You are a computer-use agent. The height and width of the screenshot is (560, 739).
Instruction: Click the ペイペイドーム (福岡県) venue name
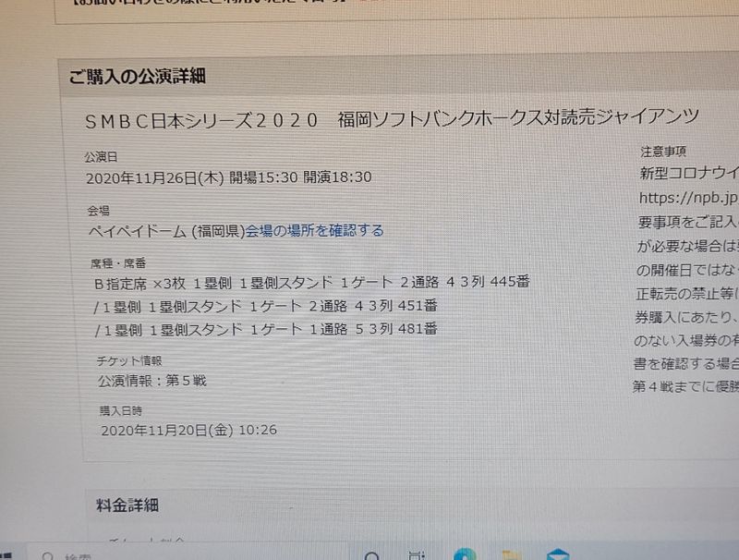167,231
